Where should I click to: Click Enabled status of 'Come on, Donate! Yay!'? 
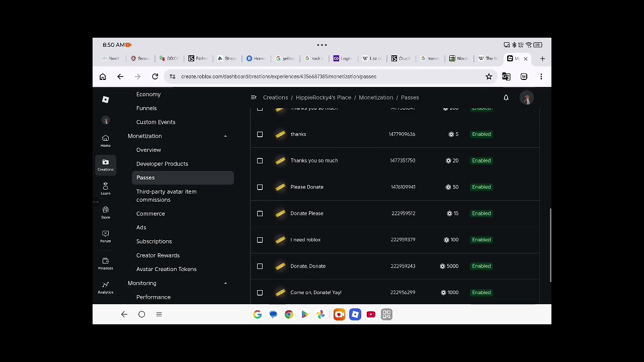[481, 293]
